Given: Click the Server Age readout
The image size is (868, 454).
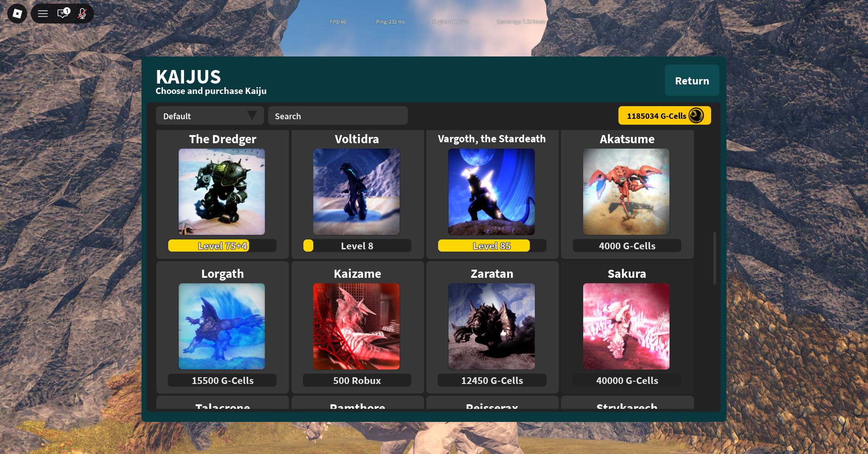Looking at the screenshot, I should pos(521,22).
